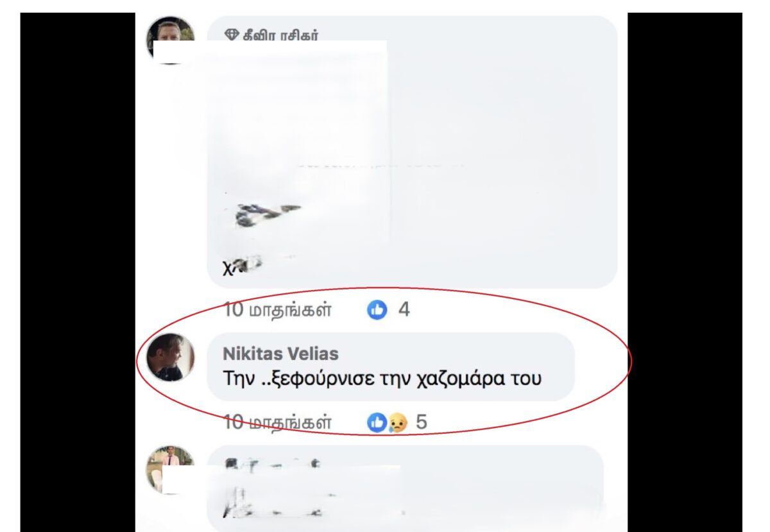The width and height of the screenshot is (770, 532).
Task: Click the blurred first comment bubble
Action: click(412, 151)
